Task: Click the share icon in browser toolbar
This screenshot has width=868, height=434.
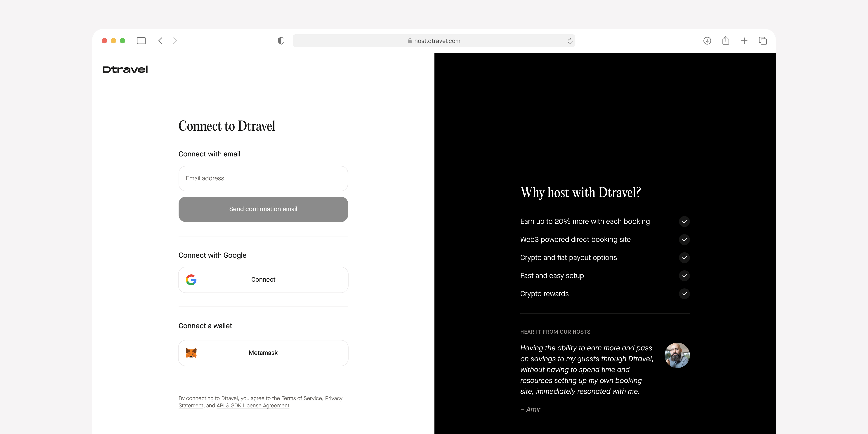Action: point(726,40)
